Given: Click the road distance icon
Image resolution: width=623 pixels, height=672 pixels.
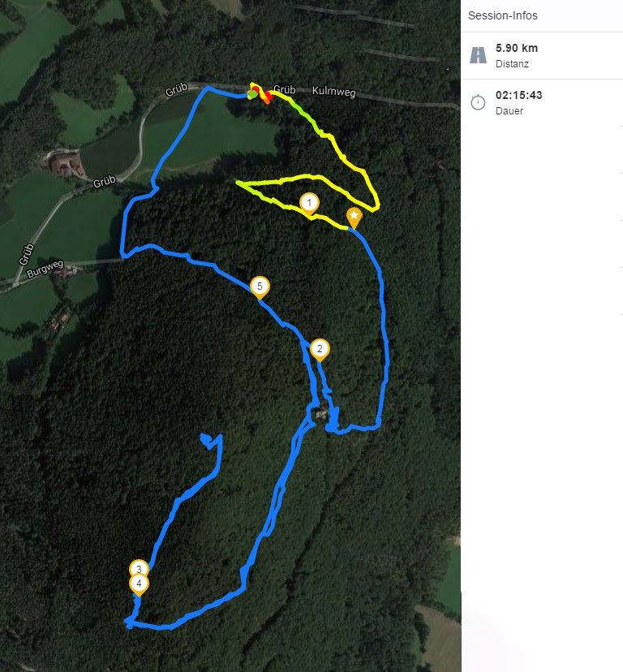Looking at the screenshot, I should 478,55.
